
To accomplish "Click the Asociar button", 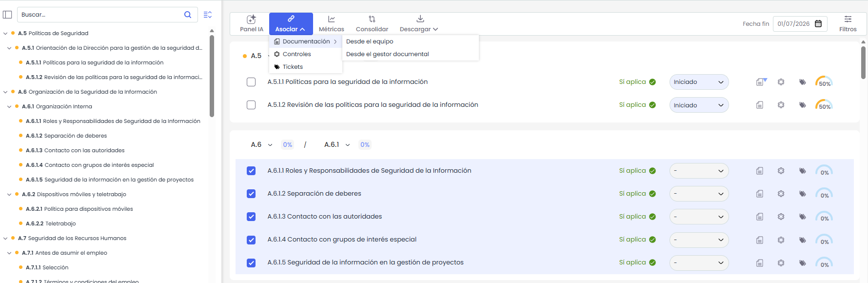I will (291, 23).
